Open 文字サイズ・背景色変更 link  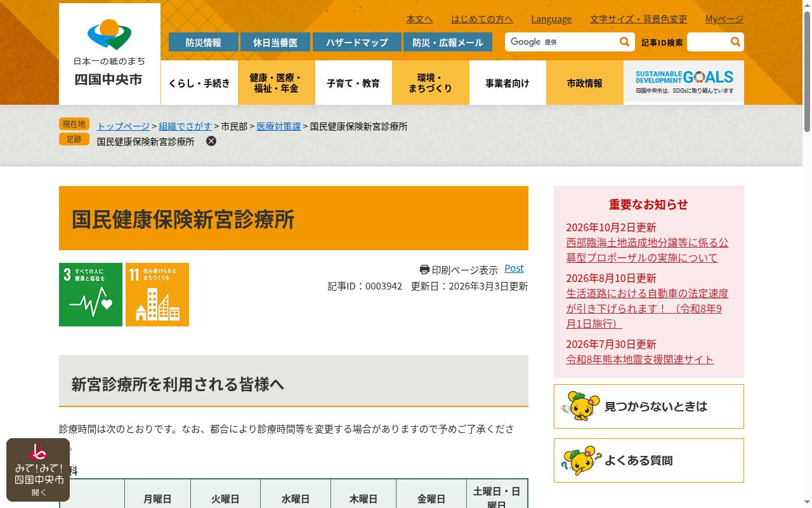pos(638,19)
